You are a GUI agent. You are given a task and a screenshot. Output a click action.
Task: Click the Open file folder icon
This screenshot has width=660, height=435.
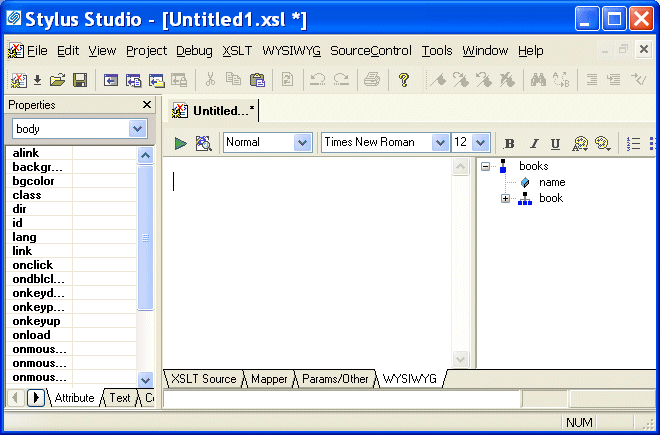pyautogui.click(x=57, y=80)
